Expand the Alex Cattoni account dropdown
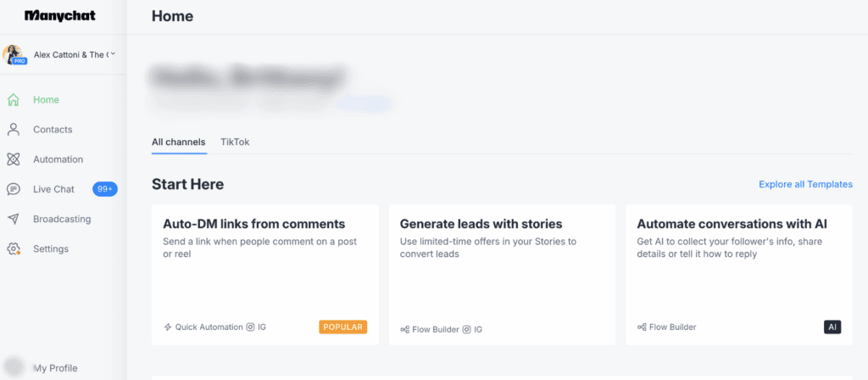868x380 pixels. pos(113,53)
